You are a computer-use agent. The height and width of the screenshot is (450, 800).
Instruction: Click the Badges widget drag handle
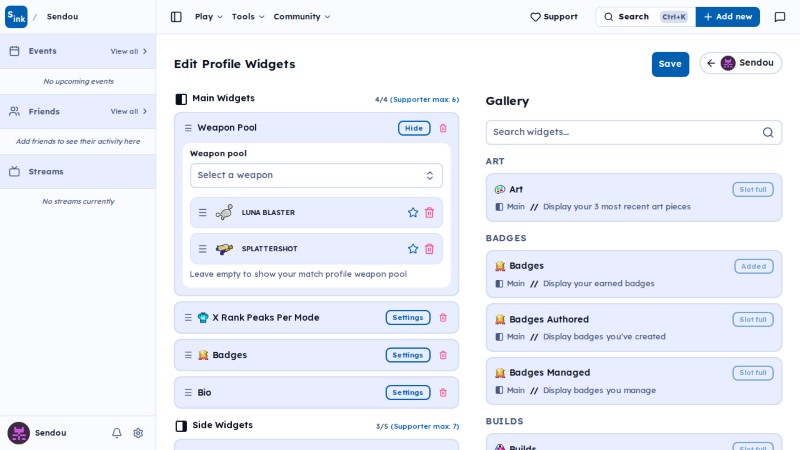(188, 355)
